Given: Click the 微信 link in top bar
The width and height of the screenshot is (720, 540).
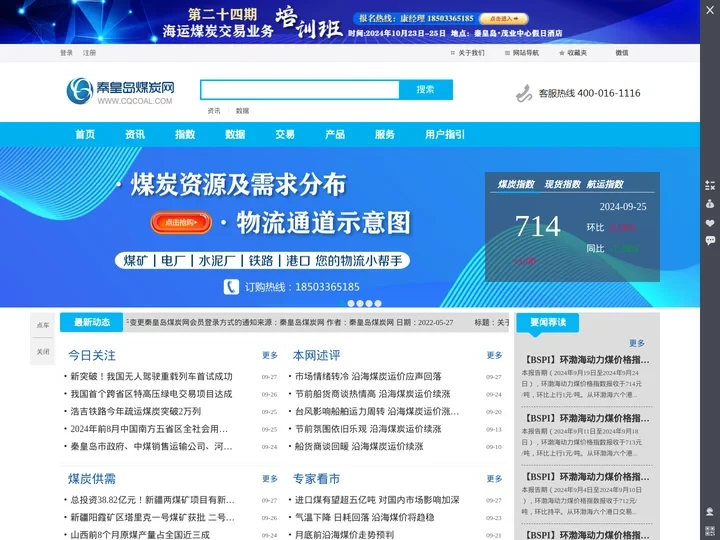Looking at the screenshot, I should pos(622,53).
